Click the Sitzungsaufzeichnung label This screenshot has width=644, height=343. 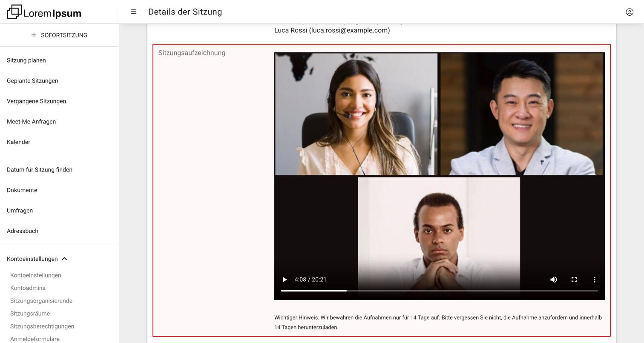192,53
